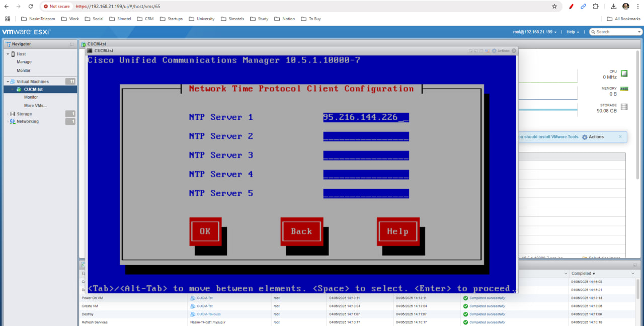Click the Not secure site badge
This screenshot has width=644, height=326.
pos(57,7)
